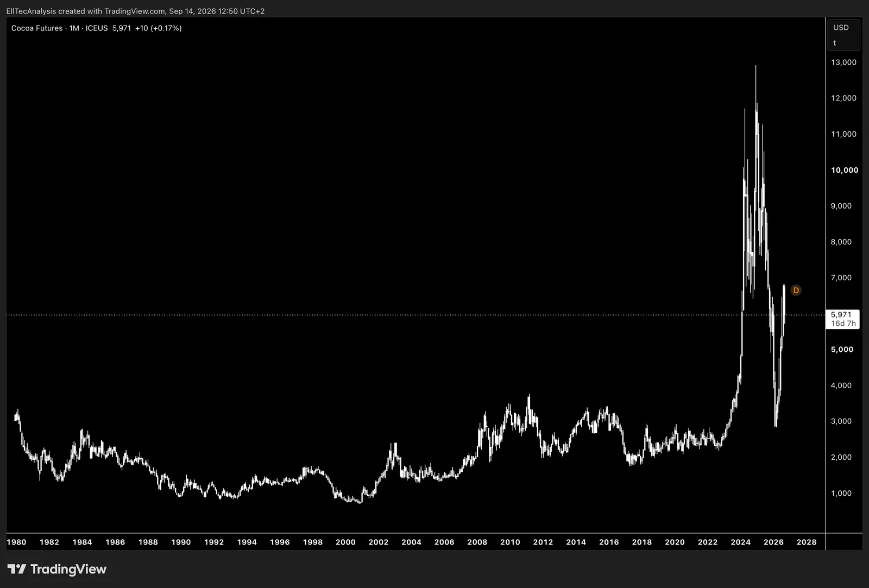
Task: Click the 13,000 price axis label
Action: tap(843, 62)
